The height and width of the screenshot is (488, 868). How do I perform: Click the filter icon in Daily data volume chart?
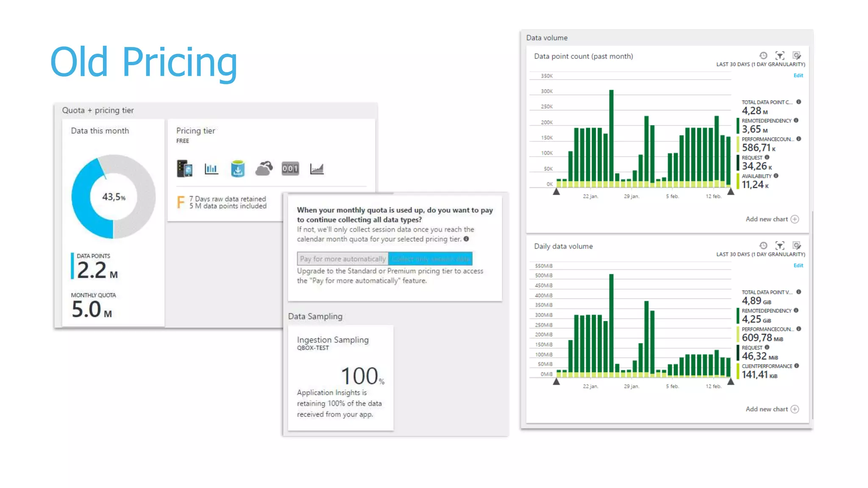point(780,246)
